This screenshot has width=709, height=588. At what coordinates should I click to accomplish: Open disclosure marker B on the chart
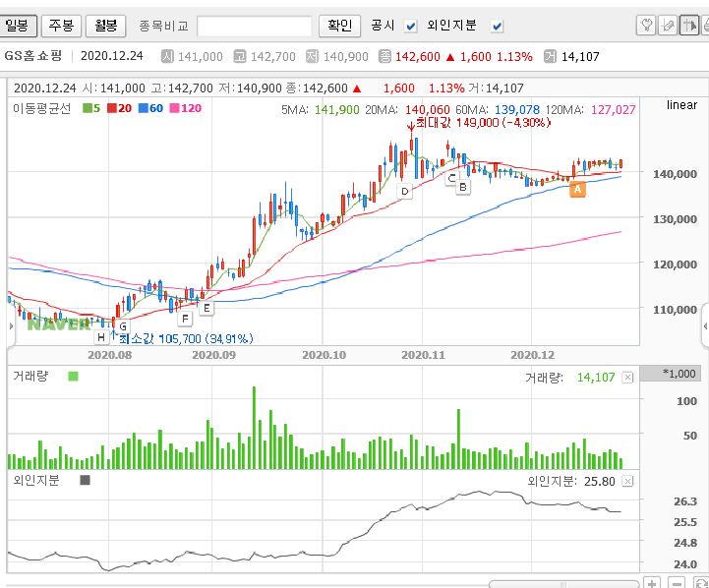pos(462,186)
